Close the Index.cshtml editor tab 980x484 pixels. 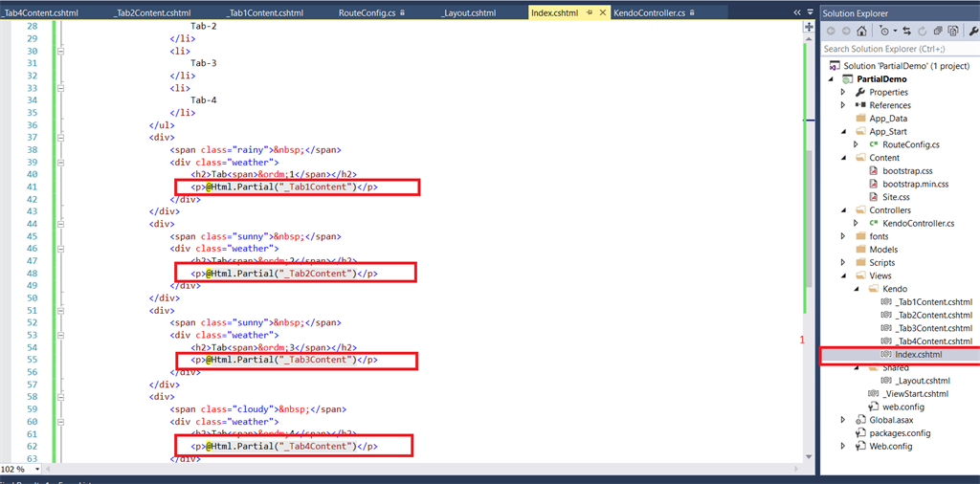tap(603, 13)
